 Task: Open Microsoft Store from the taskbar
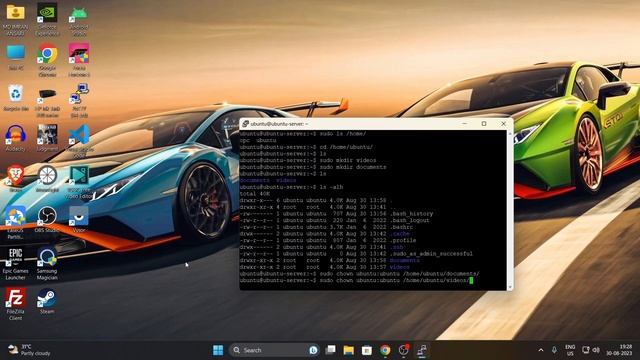[367, 350]
